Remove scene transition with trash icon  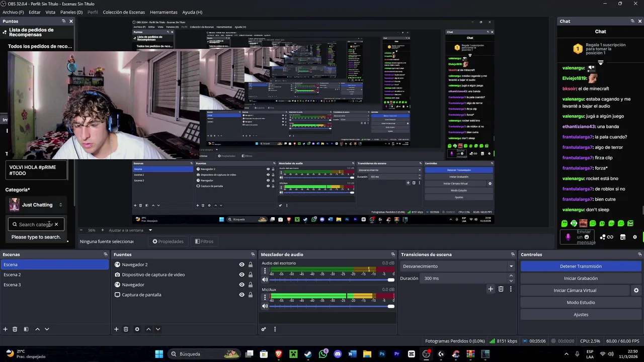(501, 289)
